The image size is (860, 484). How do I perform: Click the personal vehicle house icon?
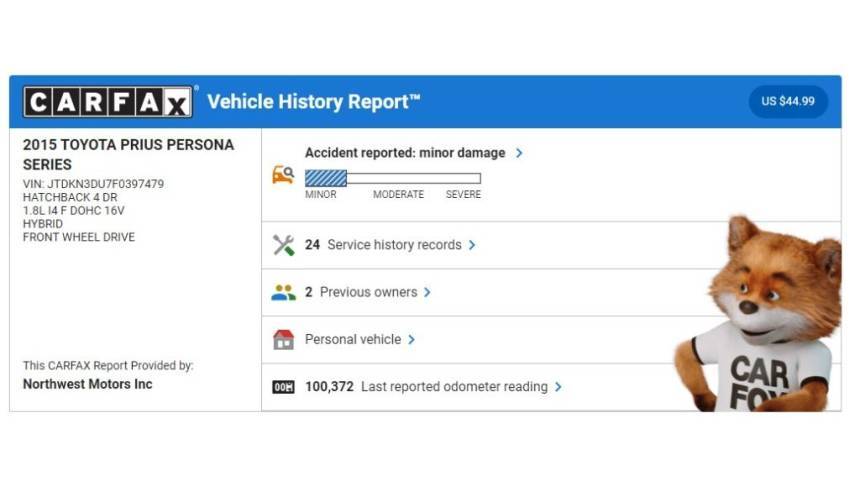[x=284, y=340]
